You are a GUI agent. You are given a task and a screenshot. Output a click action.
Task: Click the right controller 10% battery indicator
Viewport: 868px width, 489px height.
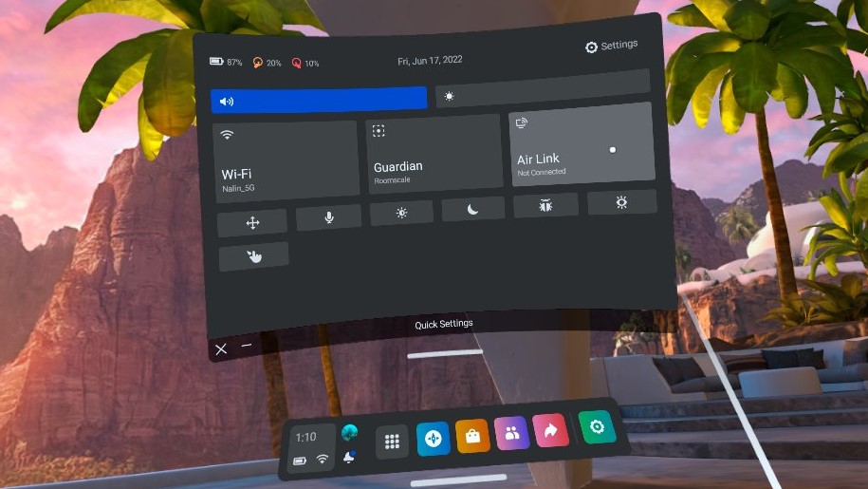[x=305, y=63]
